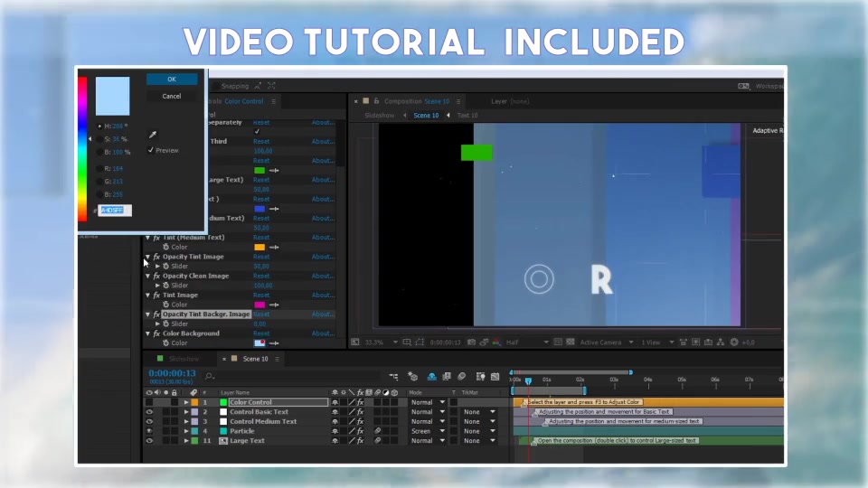This screenshot has height=488, width=868.
Task: Open the Scene 10 composition panel menu
Action: [458, 101]
